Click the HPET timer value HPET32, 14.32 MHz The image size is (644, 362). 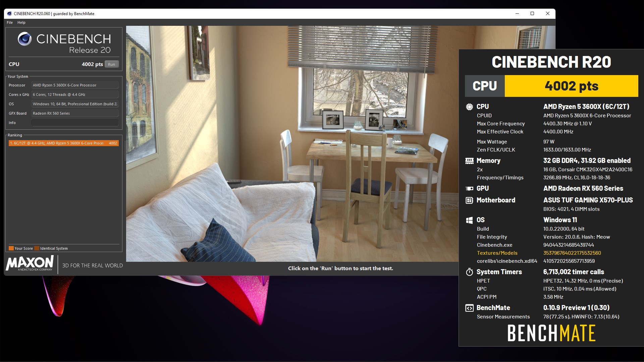(x=583, y=281)
